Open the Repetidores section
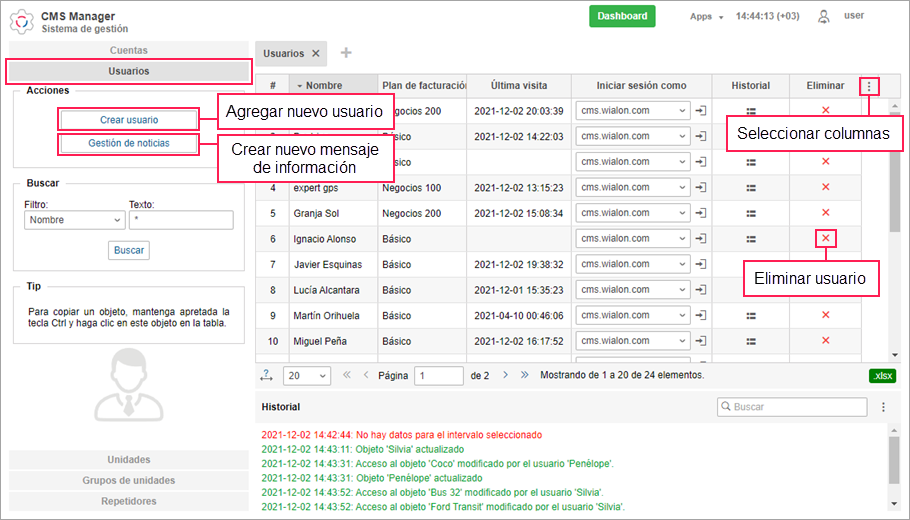 129,501
